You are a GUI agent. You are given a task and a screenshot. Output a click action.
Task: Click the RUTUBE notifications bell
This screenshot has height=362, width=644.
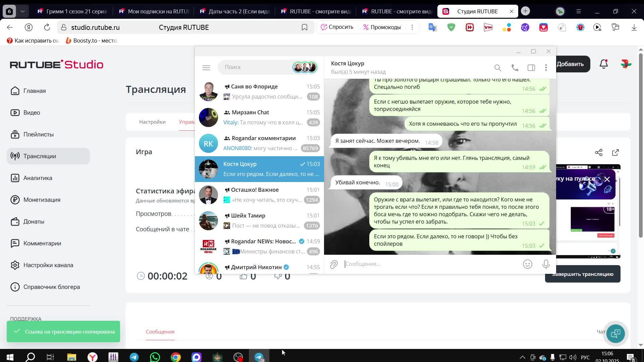(603, 64)
